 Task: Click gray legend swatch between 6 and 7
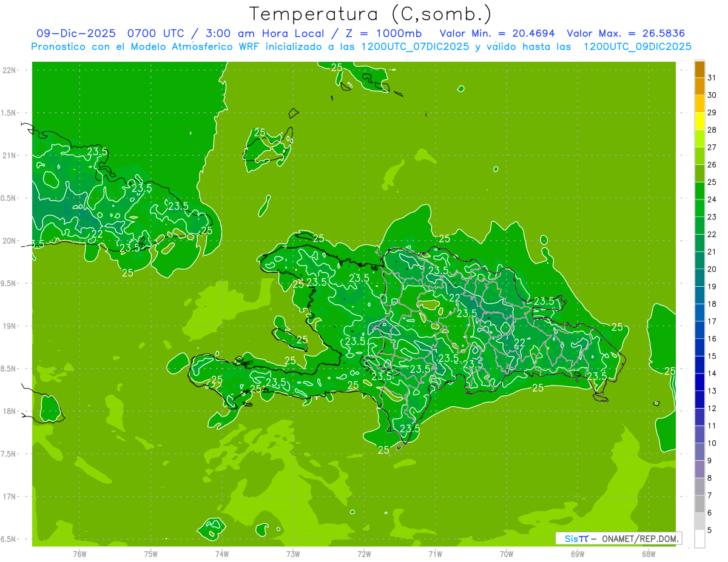click(x=699, y=504)
